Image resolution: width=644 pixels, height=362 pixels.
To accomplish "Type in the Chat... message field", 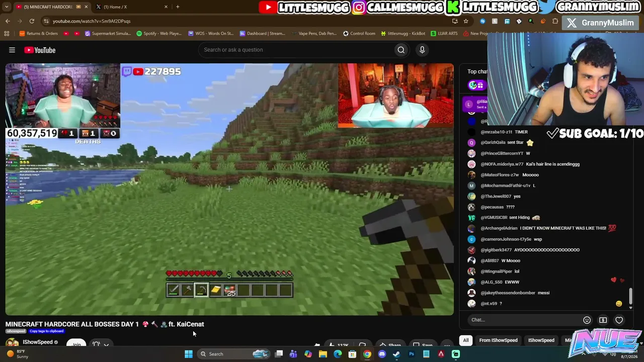I will [523, 320].
